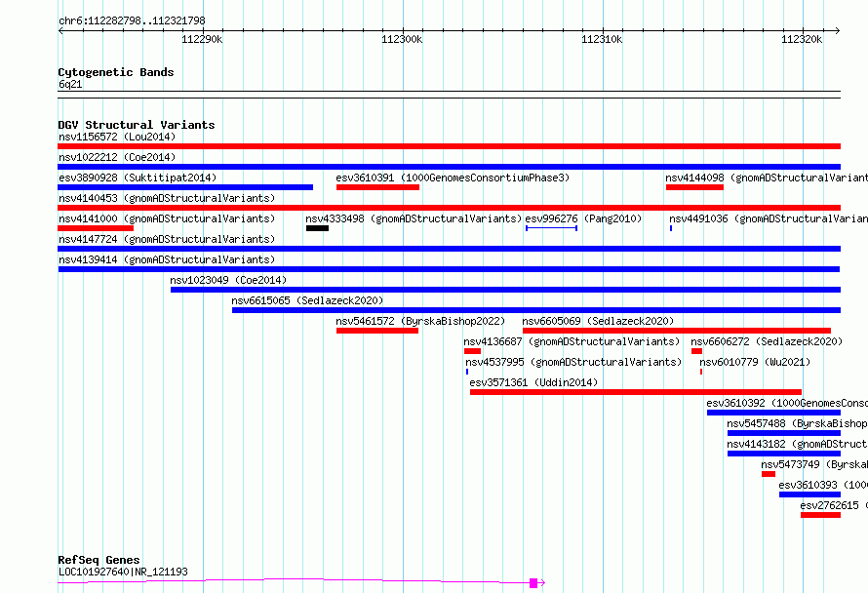Select the esv3610392 blue variant bar
This screenshot has height=593, width=868.
tap(773, 413)
